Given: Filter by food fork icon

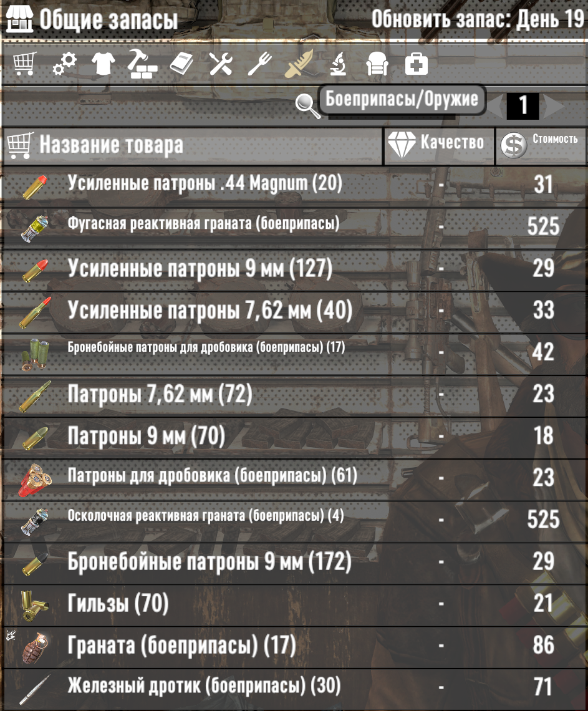Looking at the screenshot, I should tap(260, 64).
